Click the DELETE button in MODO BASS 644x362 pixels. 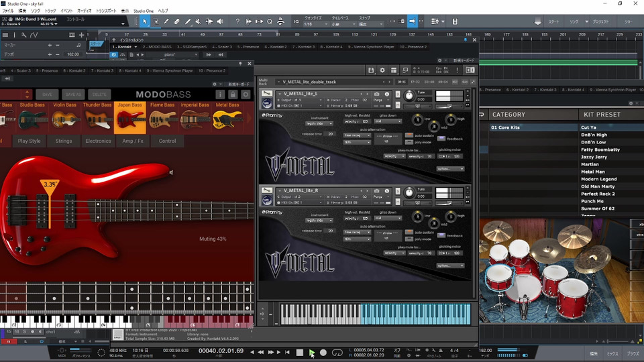pos(99,95)
